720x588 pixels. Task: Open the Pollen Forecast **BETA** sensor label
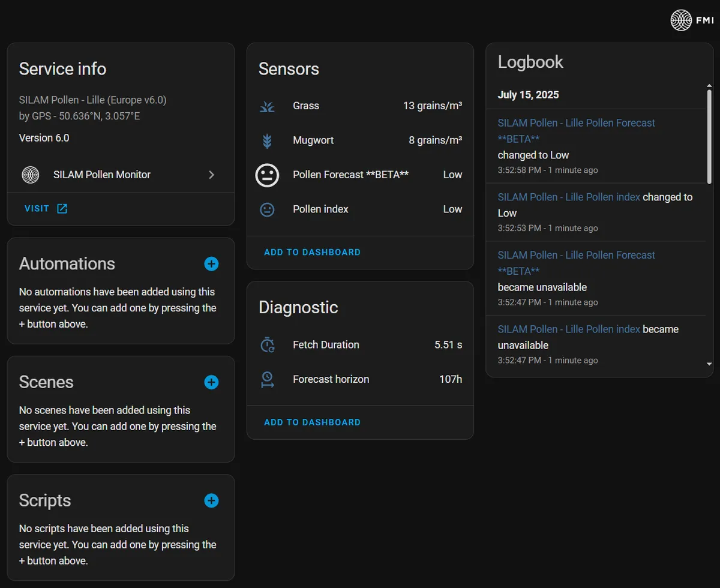tap(351, 175)
